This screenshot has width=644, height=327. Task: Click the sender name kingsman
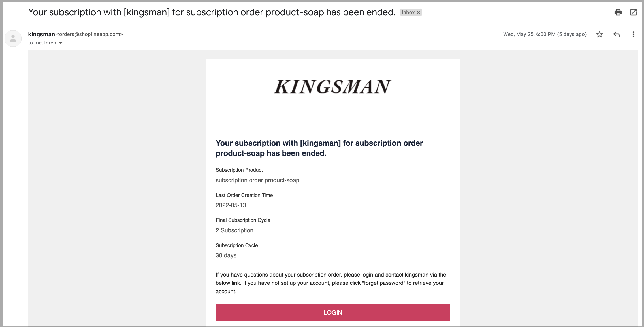pyautogui.click(x=41, y=34)
